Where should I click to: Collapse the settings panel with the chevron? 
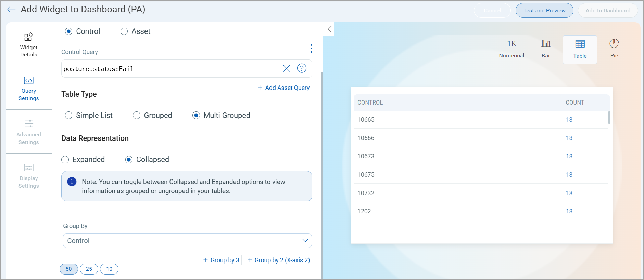tap(329, 29)
